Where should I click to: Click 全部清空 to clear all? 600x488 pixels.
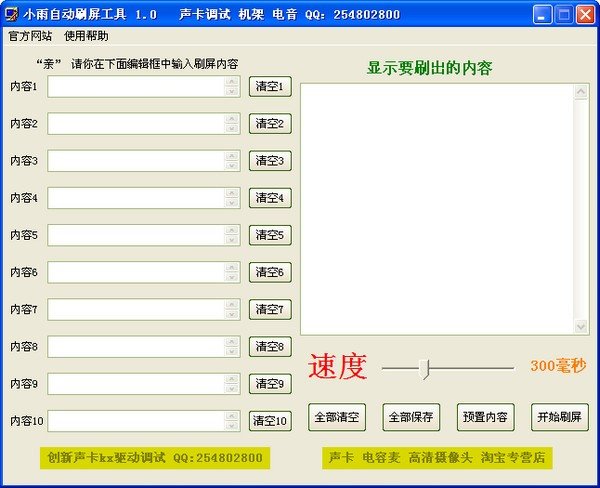click(x=337, y=417)
